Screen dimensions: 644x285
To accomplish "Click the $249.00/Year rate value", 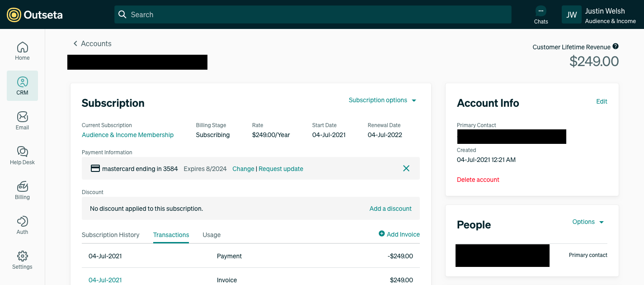I will (x=271, y=135).
